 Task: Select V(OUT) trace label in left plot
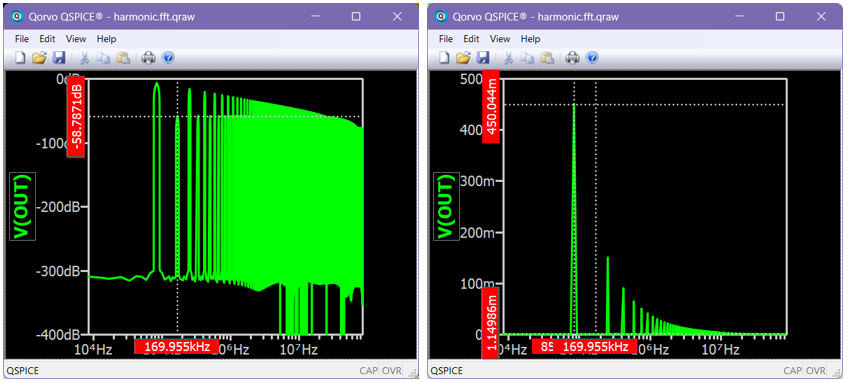[x=22, y=206]
